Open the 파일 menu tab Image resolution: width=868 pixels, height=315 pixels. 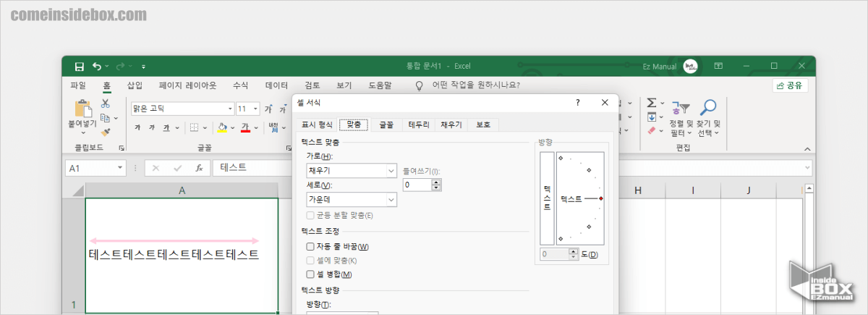click(78, 85)
